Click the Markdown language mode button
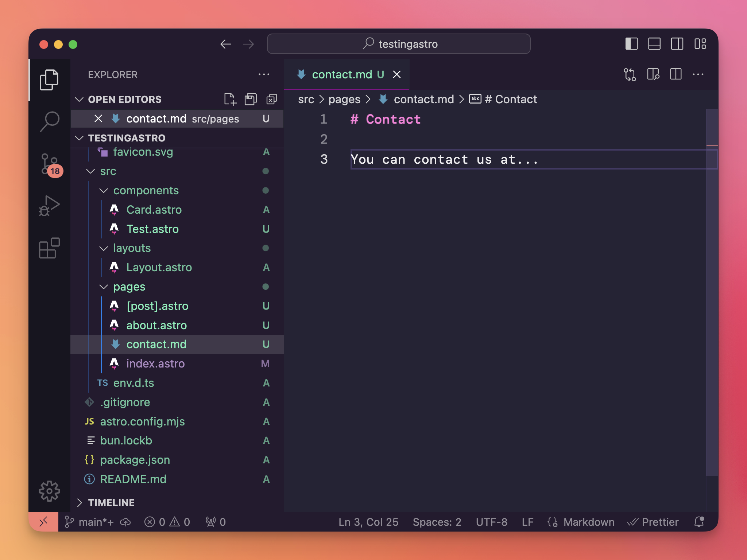Screen dimensions: 747x560 click(x=588, y=522)
